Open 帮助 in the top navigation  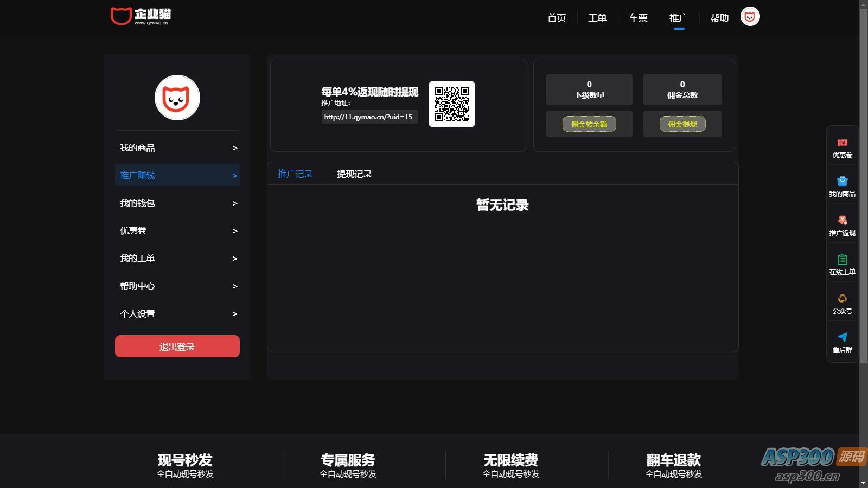coord(719,18)
